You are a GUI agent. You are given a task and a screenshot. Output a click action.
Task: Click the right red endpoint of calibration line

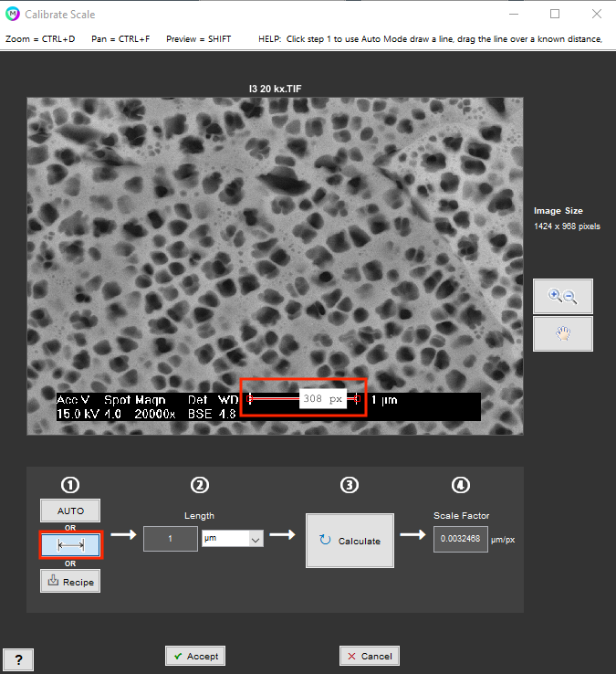[357, 399]
